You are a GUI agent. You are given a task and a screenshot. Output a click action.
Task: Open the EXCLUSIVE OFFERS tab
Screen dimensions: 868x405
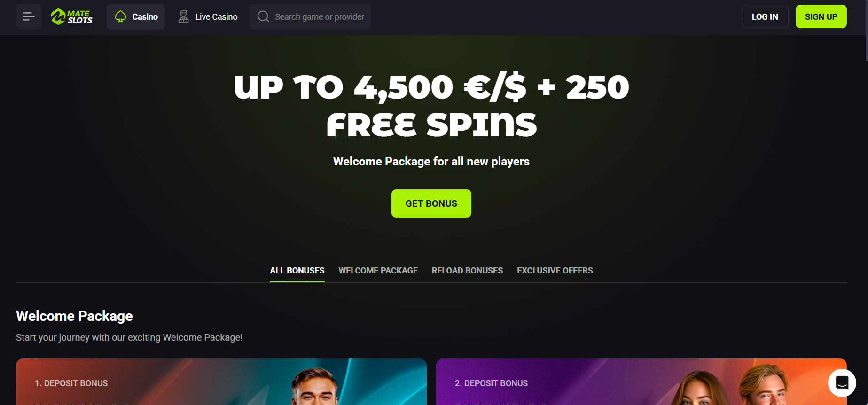click(555, 271)
